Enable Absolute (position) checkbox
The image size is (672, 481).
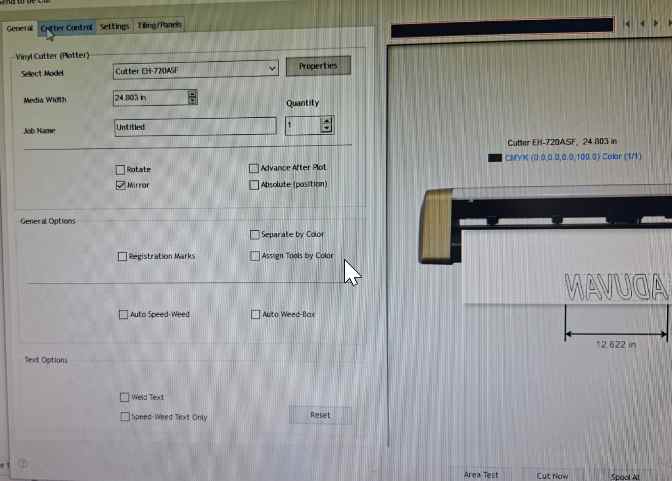pos(254,185)
